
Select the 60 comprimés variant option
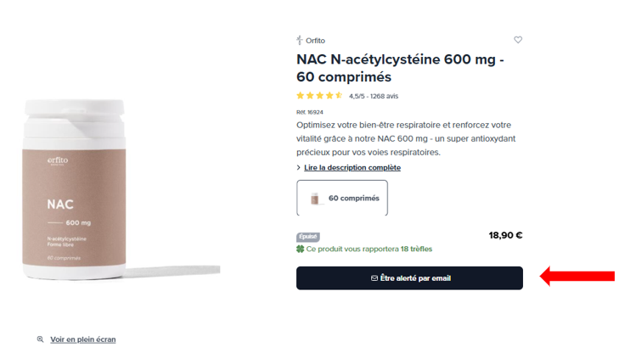coord(342,198)
